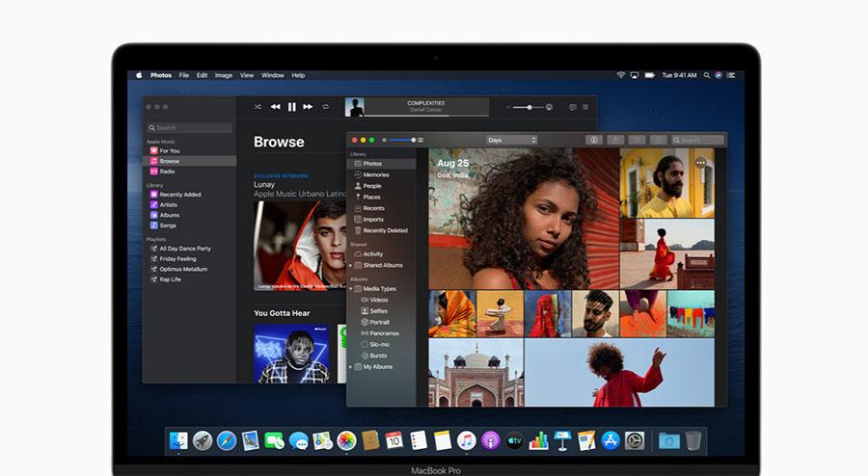The image size is (868, 476).
Task: Launch Podcasts from the Dock
Action: pyautogui.click(x=491, y=440)
